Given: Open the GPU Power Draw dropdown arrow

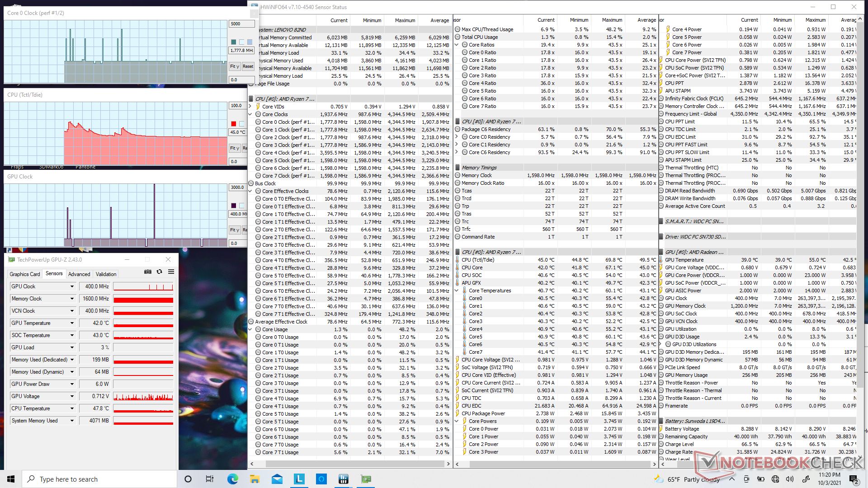Looking at the screenshot, I should tap(72, 384).
